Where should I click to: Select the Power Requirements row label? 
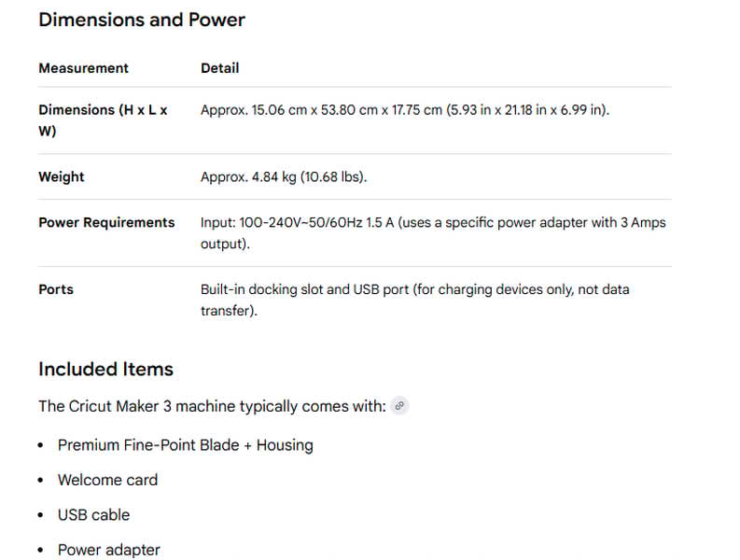106,223
